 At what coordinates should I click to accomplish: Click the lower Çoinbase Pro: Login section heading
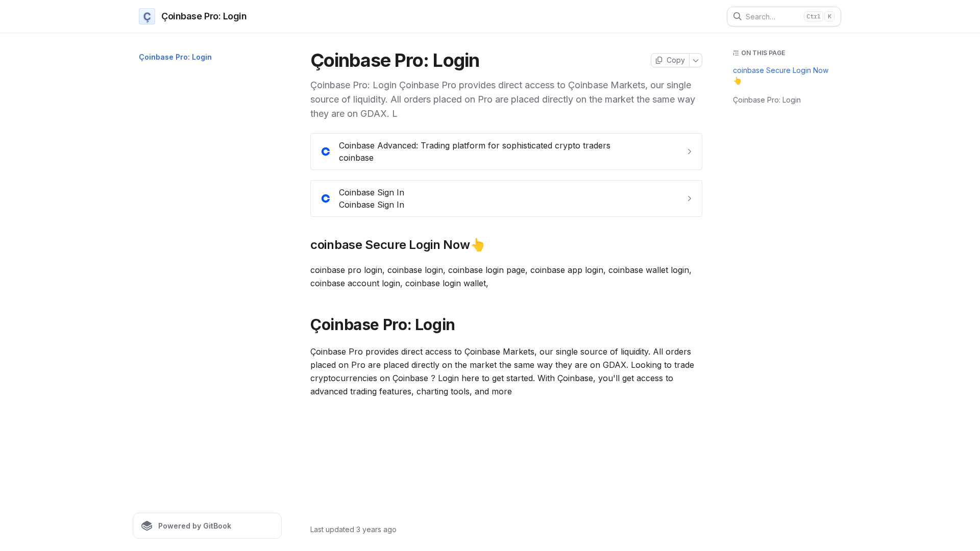pos(382,324)
